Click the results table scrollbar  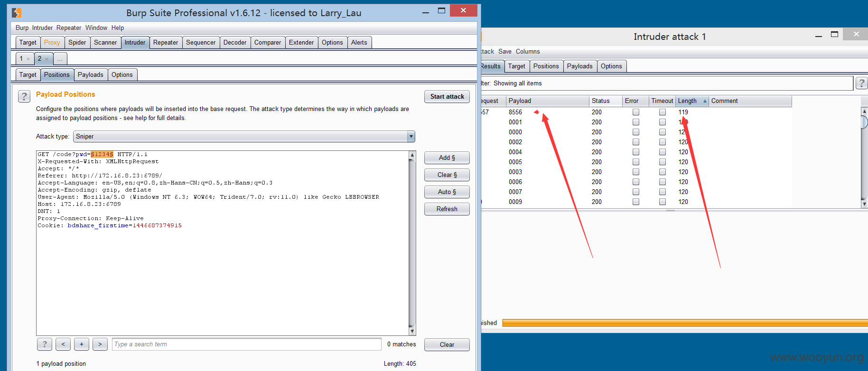click(865, 157)
